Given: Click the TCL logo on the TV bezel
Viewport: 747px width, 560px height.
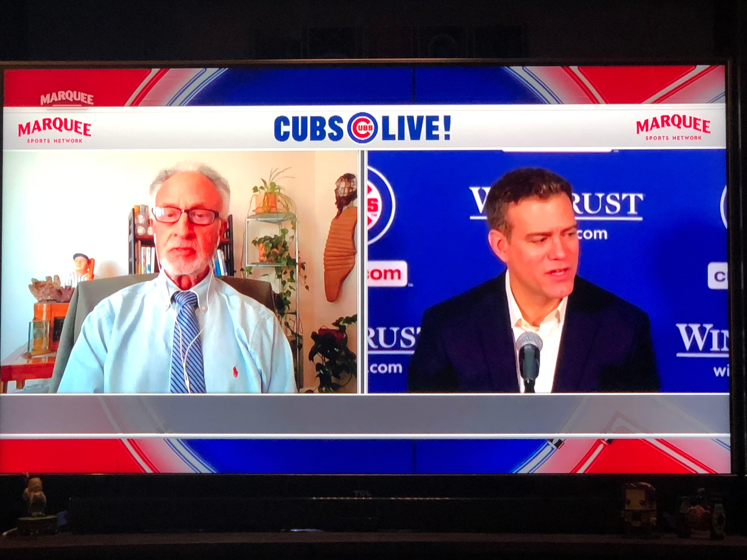Looking at the screenshot, I should coord(362,494).
